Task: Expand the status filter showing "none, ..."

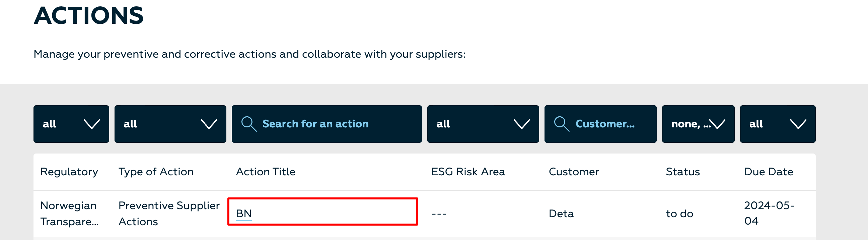Action: [x=698, y=124]
